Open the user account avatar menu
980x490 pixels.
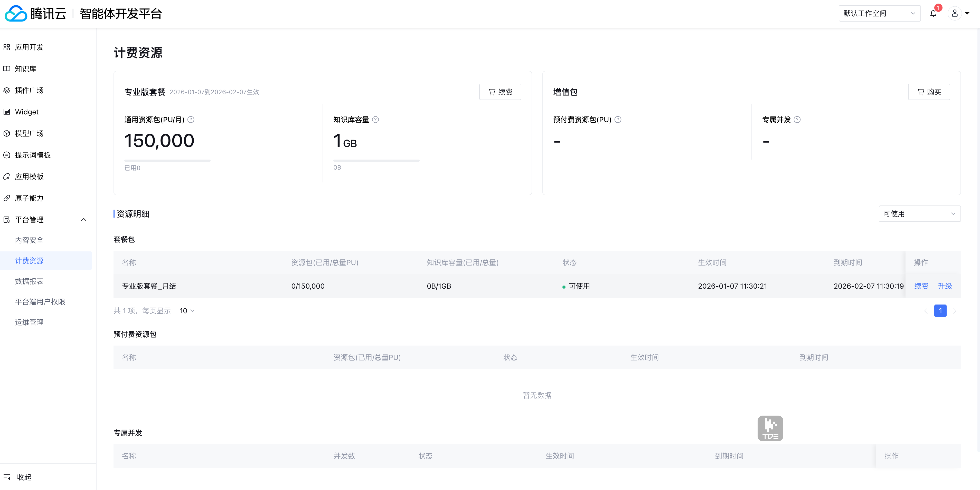pos(955,14)
